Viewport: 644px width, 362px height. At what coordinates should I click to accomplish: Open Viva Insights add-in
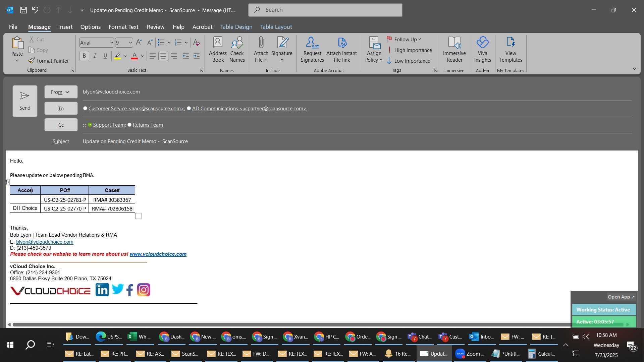tap(482, 50)
